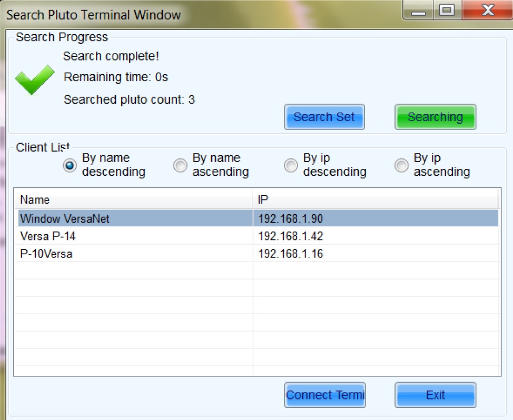Select Window VersaNet row
Viewport: 513px width, 420px height.
(x=258, y=218)
